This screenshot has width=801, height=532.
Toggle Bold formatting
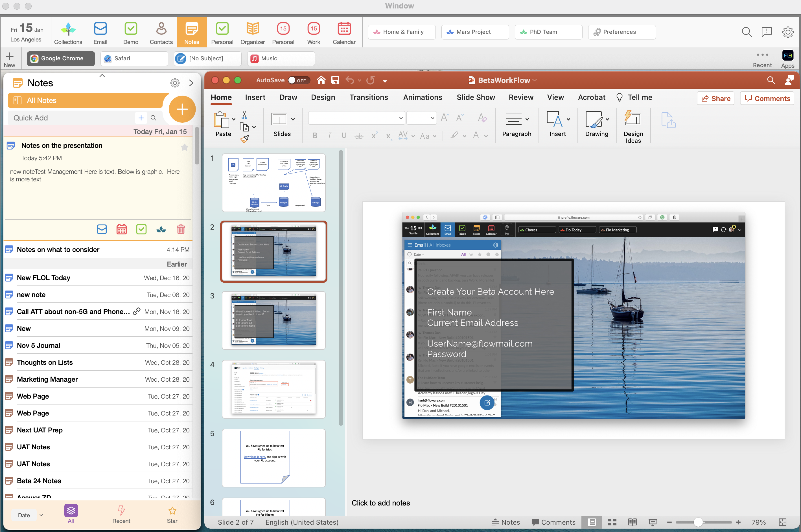315,136
